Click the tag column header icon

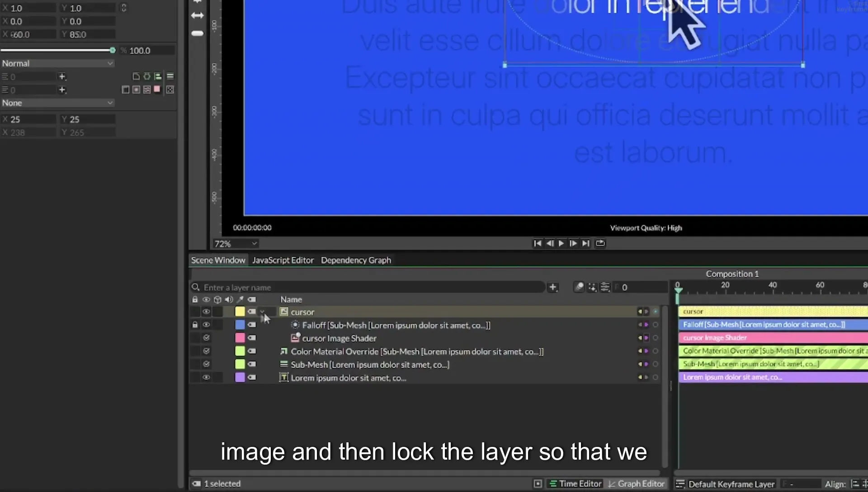pyautogui.click(x=252, y=299)
